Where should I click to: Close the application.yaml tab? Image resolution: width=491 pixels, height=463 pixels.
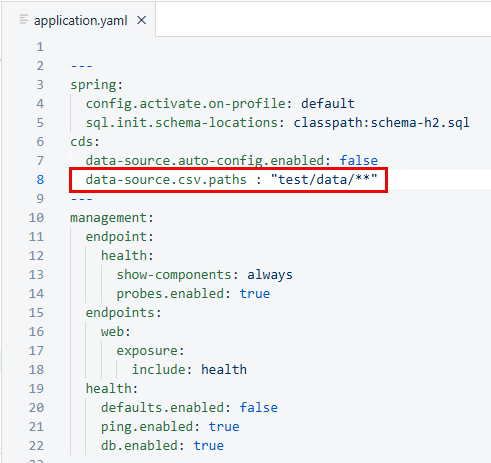coord(142,21)
